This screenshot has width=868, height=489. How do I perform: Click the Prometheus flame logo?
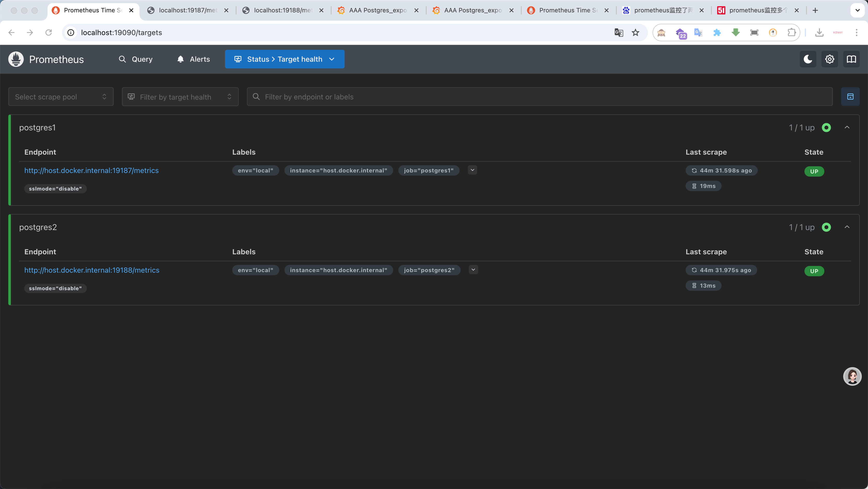click(16, 59)
